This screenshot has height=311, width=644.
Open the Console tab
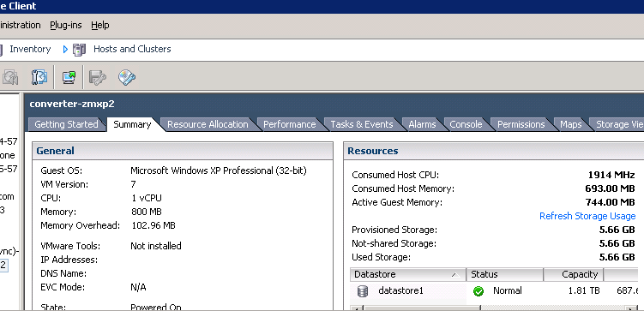tap(466, 124)
